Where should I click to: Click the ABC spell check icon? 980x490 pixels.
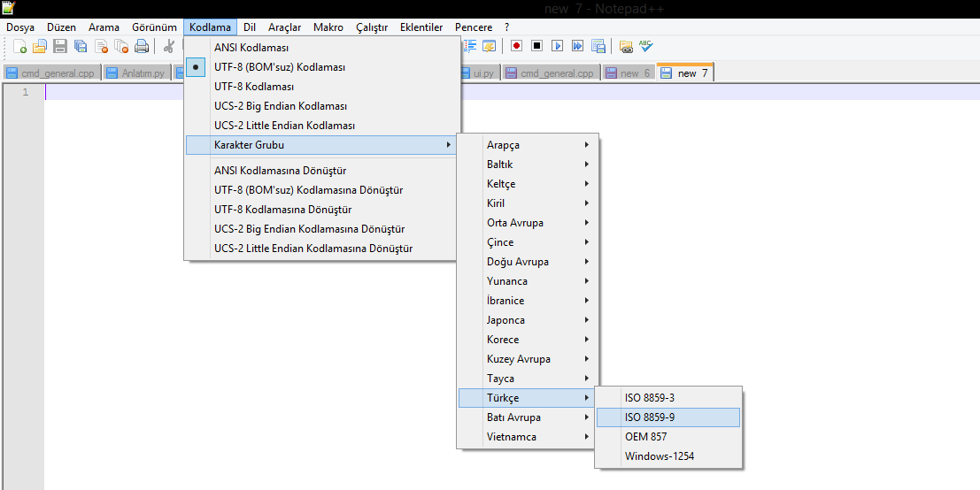645,46
